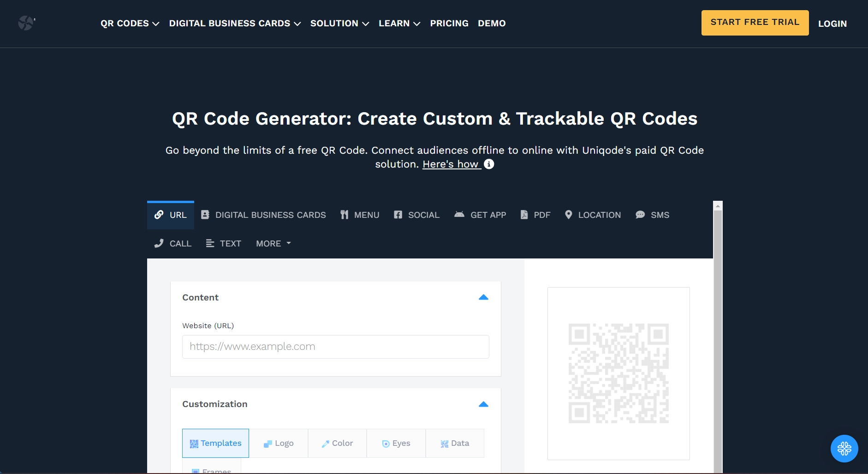Image resolution: width=868 pixels, height=474 pixels.
Task: Open the Data pattern tab
Action: point(455,443)
